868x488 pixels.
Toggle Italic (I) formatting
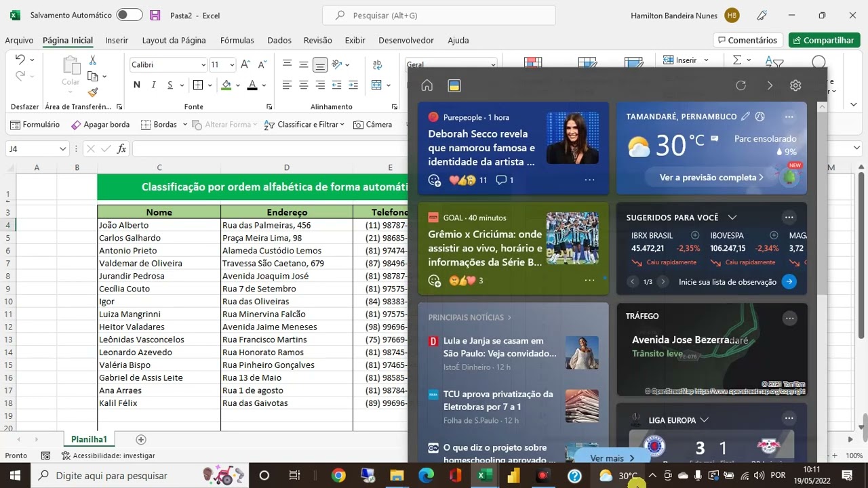tap(154, 85)
